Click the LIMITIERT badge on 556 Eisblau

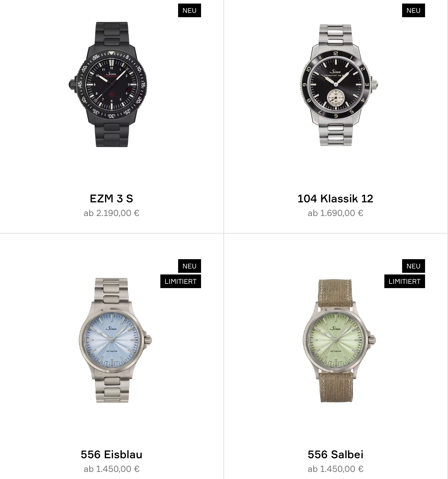coord(181,281)
